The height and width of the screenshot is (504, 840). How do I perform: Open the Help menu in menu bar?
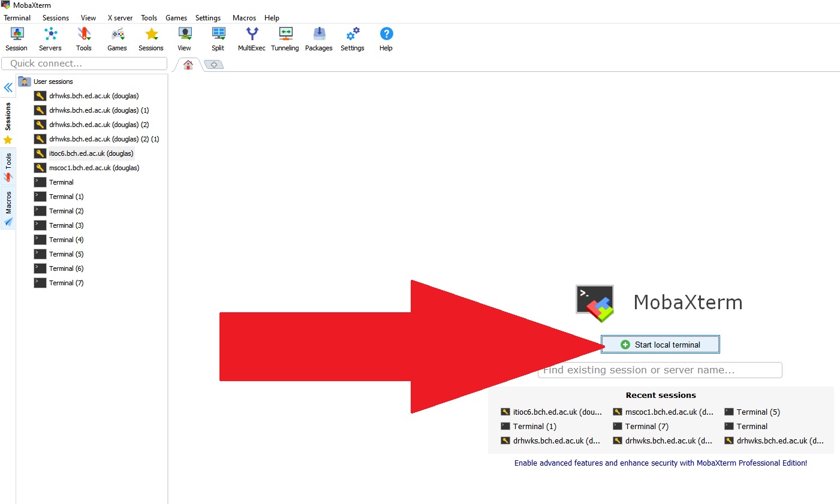pos(272,18)
